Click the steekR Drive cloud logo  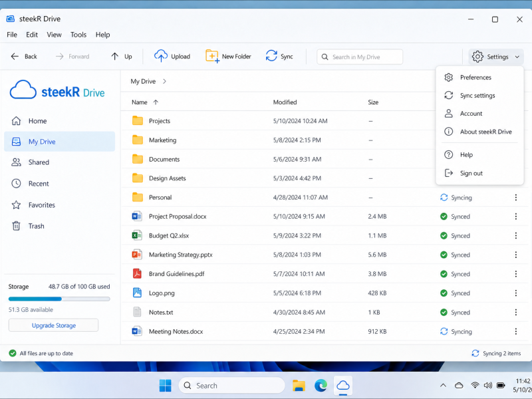pos(23,90)
